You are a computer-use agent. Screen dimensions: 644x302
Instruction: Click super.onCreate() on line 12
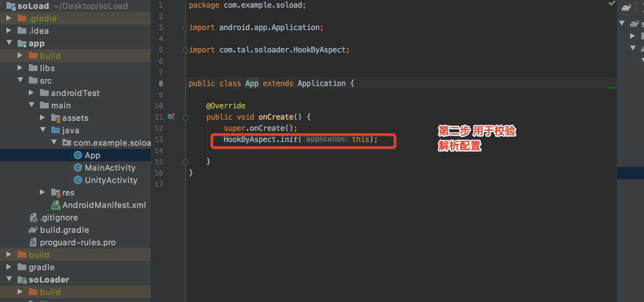click(x=260, y=128)
